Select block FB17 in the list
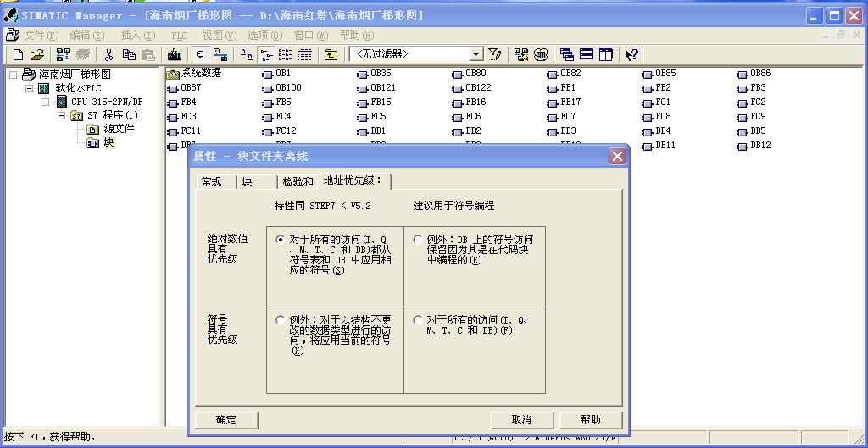Screen dimensions: 868x448 tap(564, 102)
